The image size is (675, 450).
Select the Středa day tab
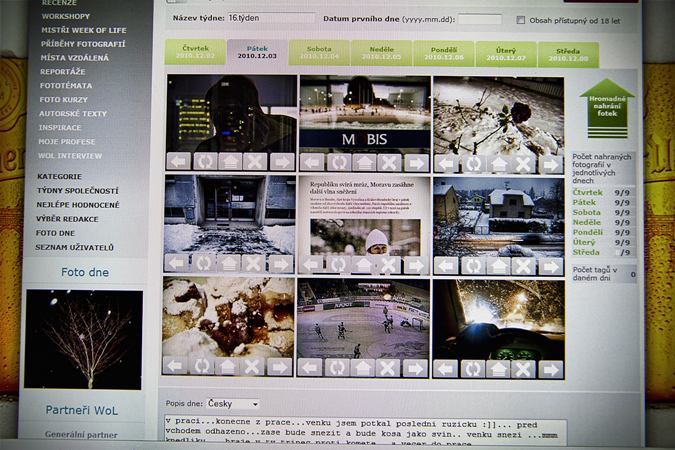568,55
